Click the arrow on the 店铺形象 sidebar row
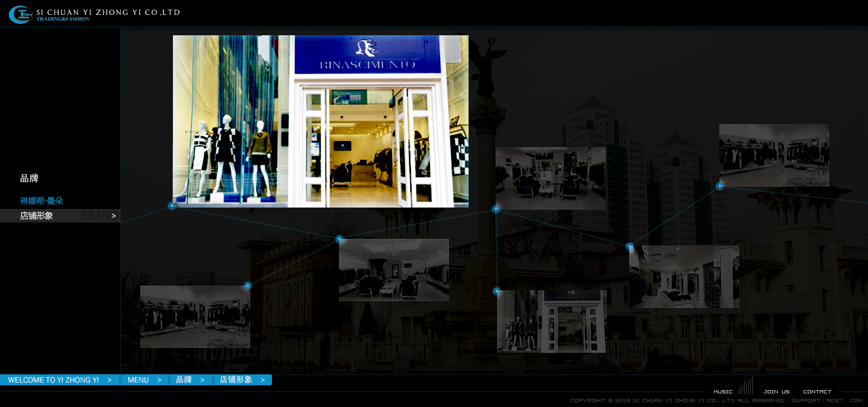 tap(114, 216)
